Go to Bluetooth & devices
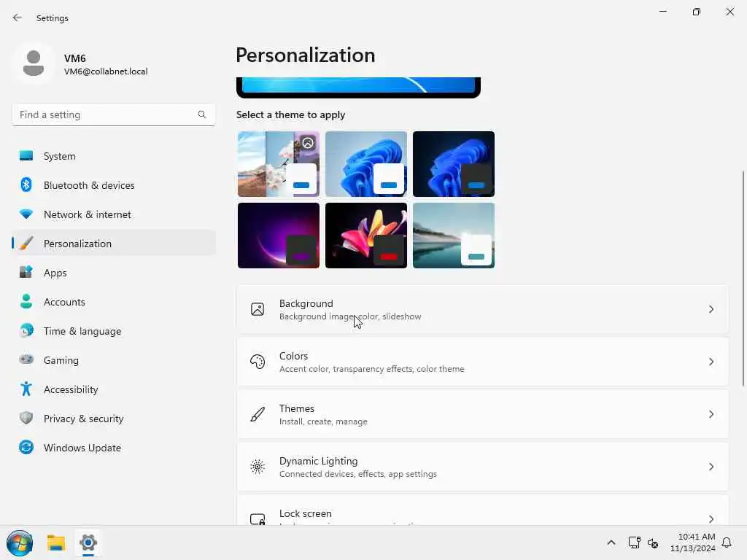Screen dimensions: 747x560 tap(114, 184)
